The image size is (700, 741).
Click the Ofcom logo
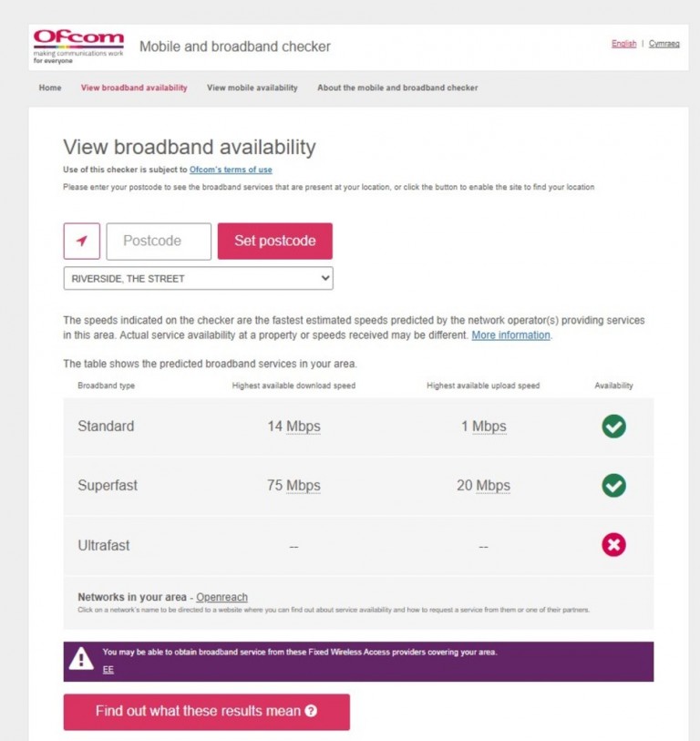[78, 46]
